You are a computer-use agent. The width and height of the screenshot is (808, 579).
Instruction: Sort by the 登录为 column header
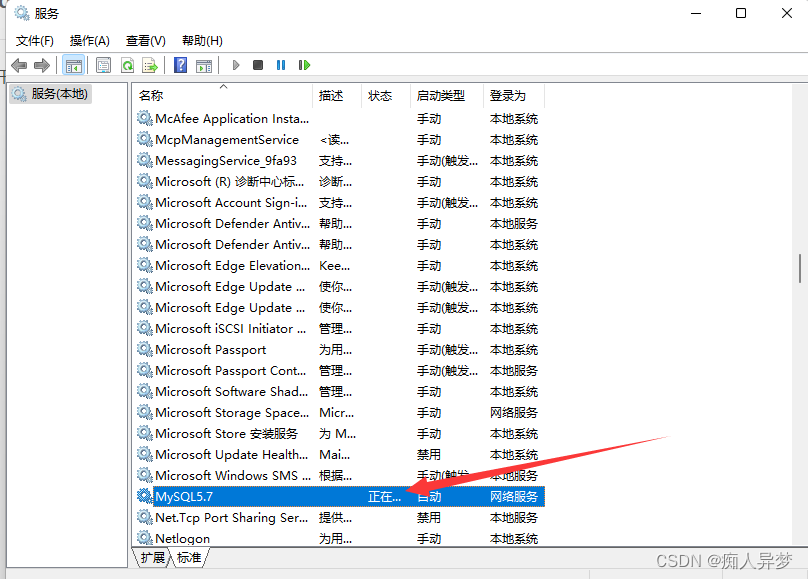pos(514,95)
